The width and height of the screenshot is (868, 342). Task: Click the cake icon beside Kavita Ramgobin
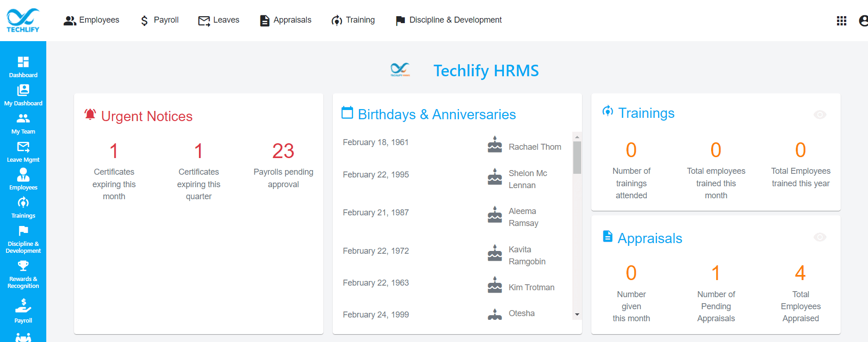(x=495, y=253)
